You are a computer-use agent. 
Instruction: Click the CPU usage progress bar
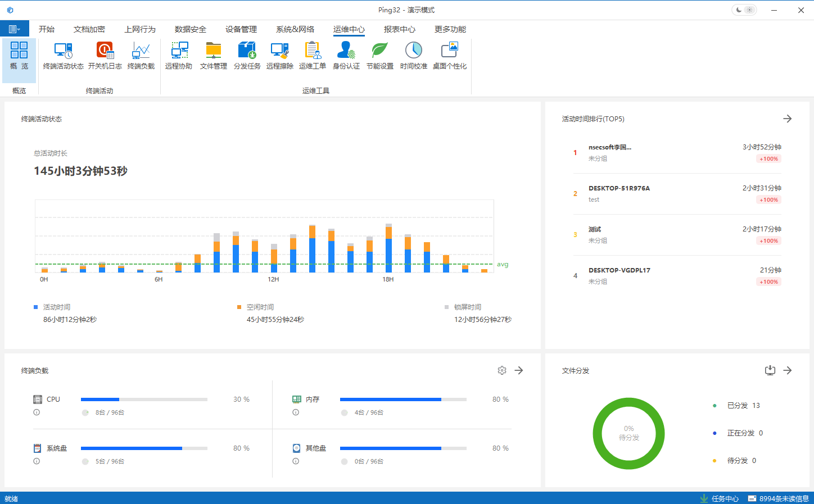click(144, 399)
